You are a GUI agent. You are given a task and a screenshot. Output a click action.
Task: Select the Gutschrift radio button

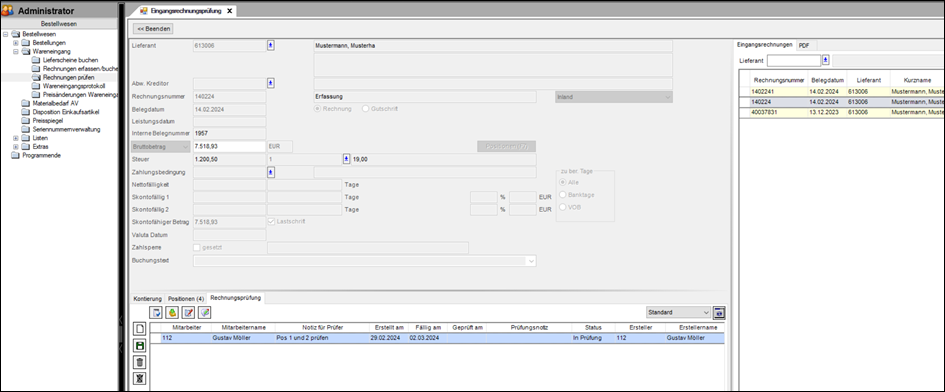click(x=365, y=109)
